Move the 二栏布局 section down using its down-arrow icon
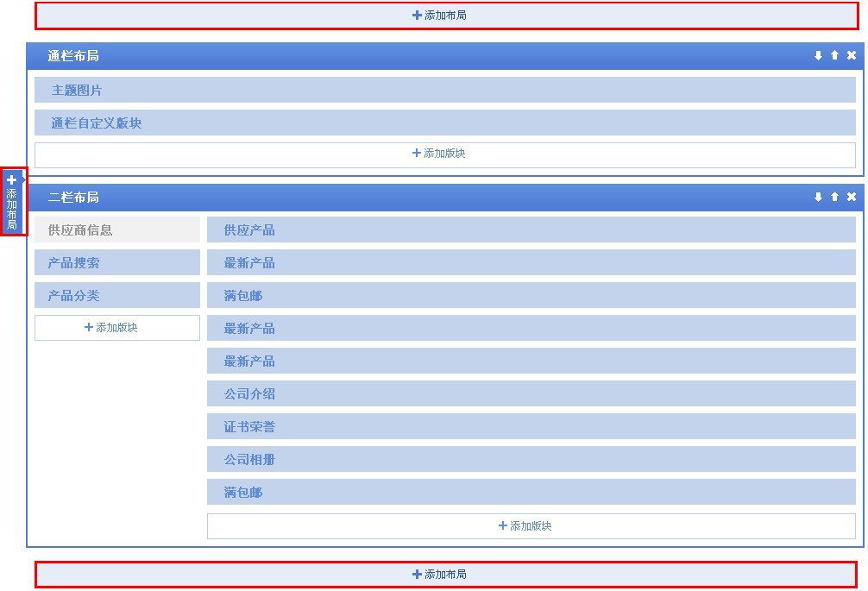Viewport: 868px width, 591px height. click(x=818, y=197)
